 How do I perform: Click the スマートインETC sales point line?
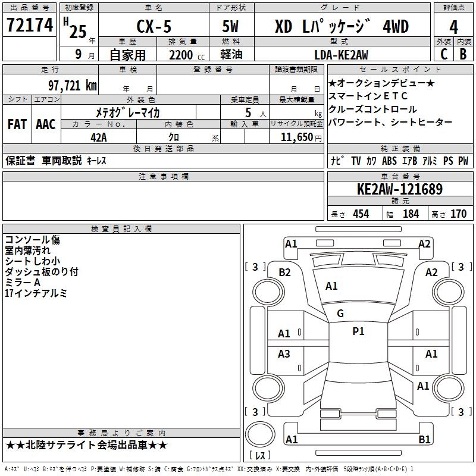(x=368, y=96)
